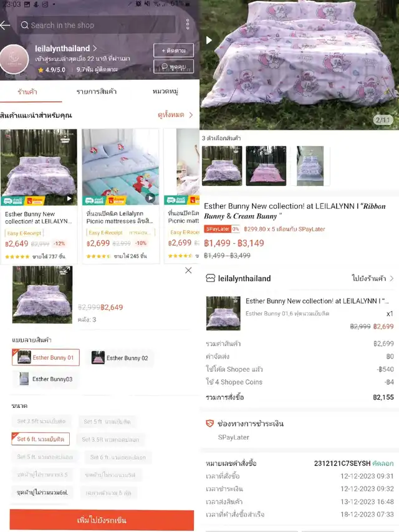Close the product variation popup
Screen dimensions: 399x532
[x=188, y=271]
